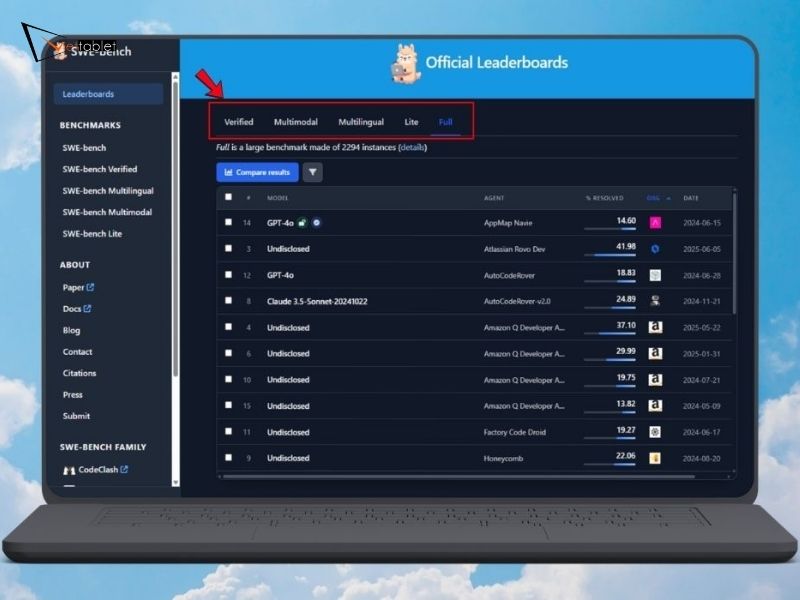Click Amazon logo in the 13.82 row

point(655,406)
